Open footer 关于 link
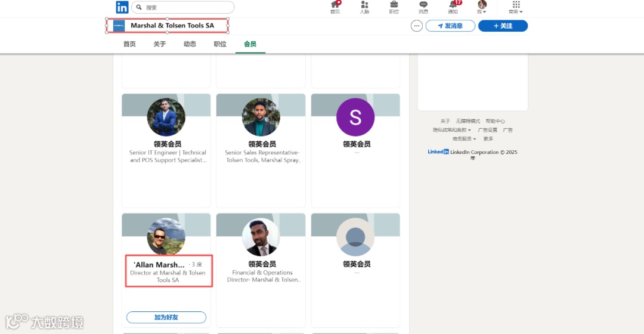Viewport: 644px width, 334px height. click(445, 121)
